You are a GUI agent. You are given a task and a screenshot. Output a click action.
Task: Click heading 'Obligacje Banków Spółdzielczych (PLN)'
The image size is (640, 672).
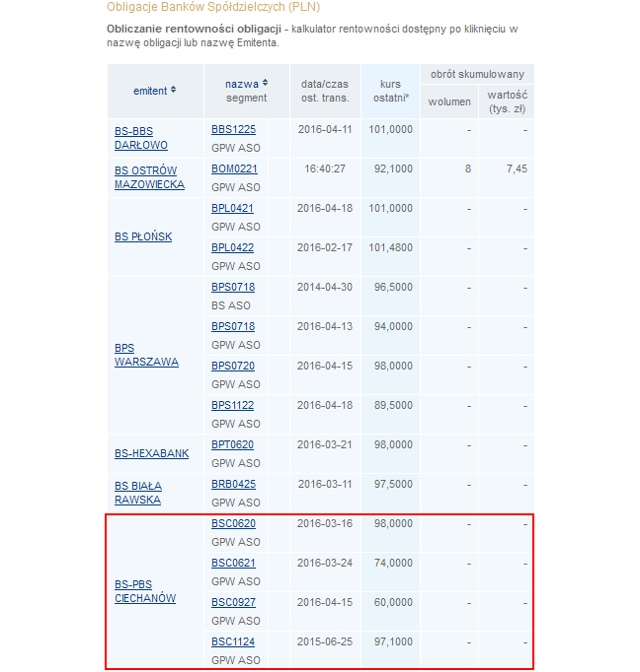(213, 7)
